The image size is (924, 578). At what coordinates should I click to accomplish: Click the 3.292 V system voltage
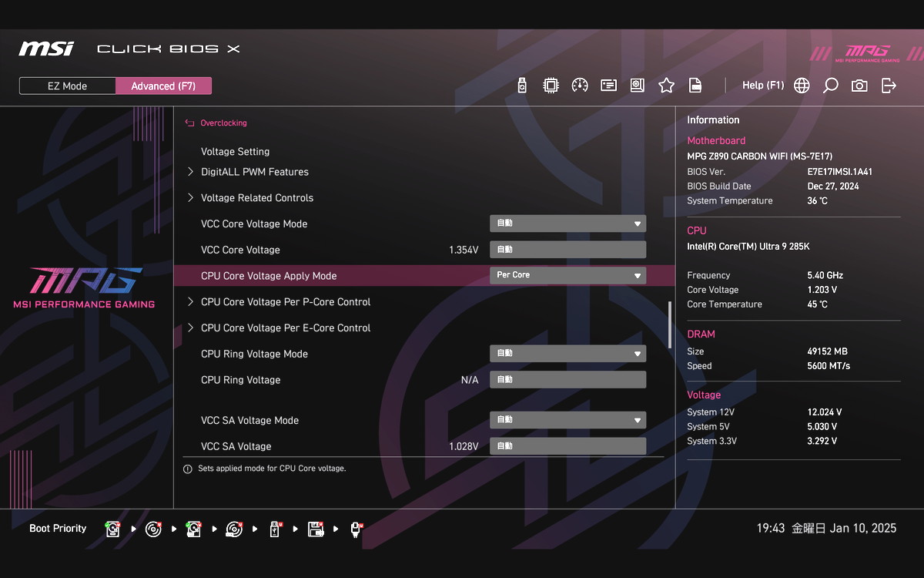(x=822, y=442)
